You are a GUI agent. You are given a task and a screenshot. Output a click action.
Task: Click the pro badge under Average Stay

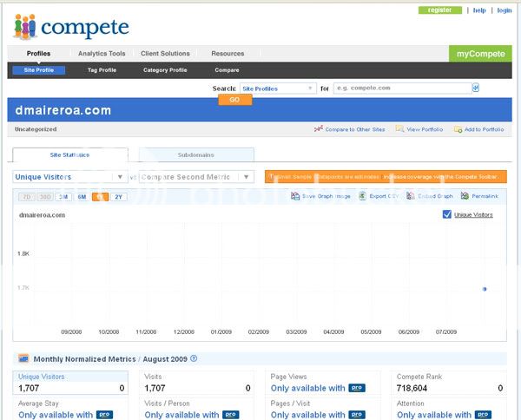tap(105, 415)
